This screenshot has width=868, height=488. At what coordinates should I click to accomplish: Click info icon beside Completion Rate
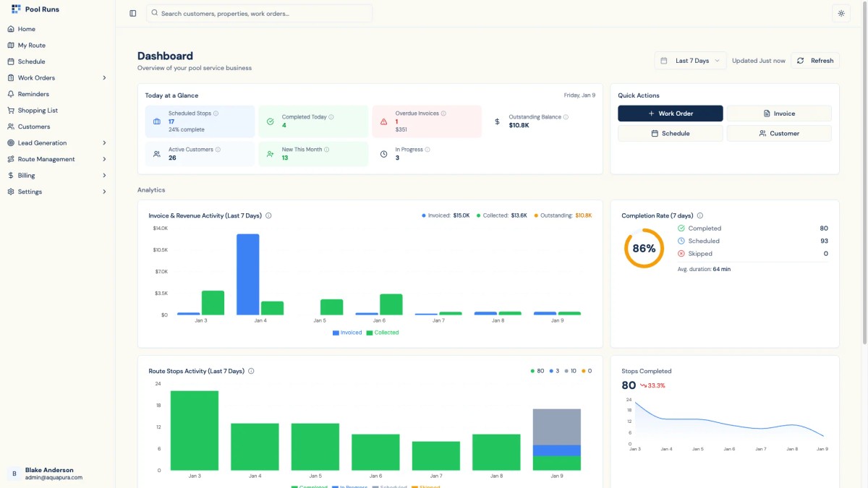point(700,215)
